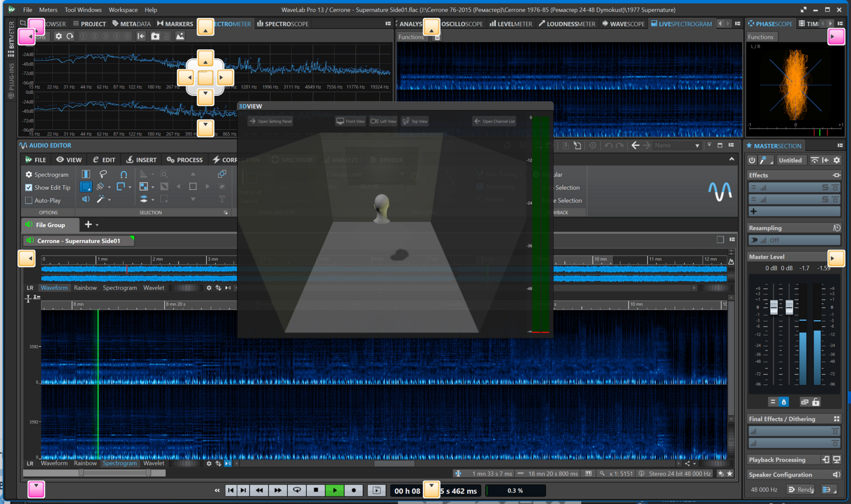851x504 pixels.
Task: Click Front View button in 3D View
Action: (x=351, y=121)
